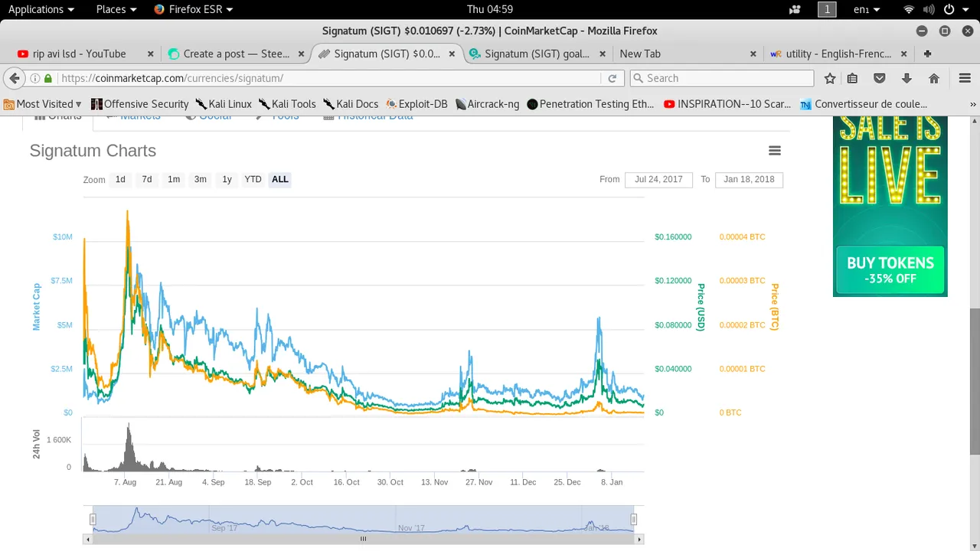Open the Aircrack-ng bookmark
Viewport: 980px width, 551px height.
click(488, 104)
